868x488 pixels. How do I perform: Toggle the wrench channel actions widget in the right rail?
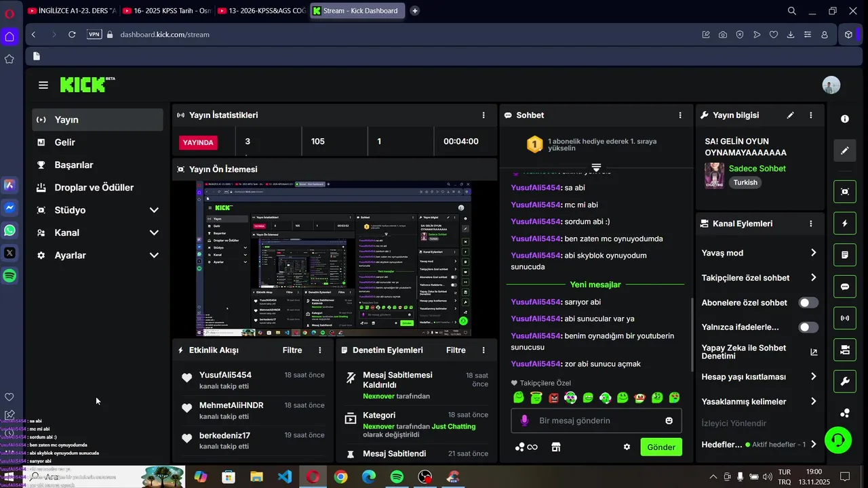(x=845, y=382)
